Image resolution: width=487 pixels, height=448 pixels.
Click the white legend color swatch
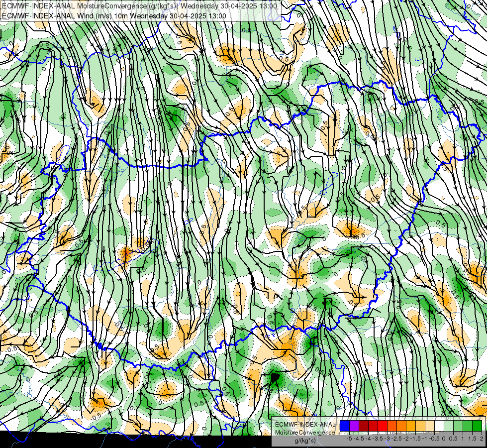coord(439,426)
